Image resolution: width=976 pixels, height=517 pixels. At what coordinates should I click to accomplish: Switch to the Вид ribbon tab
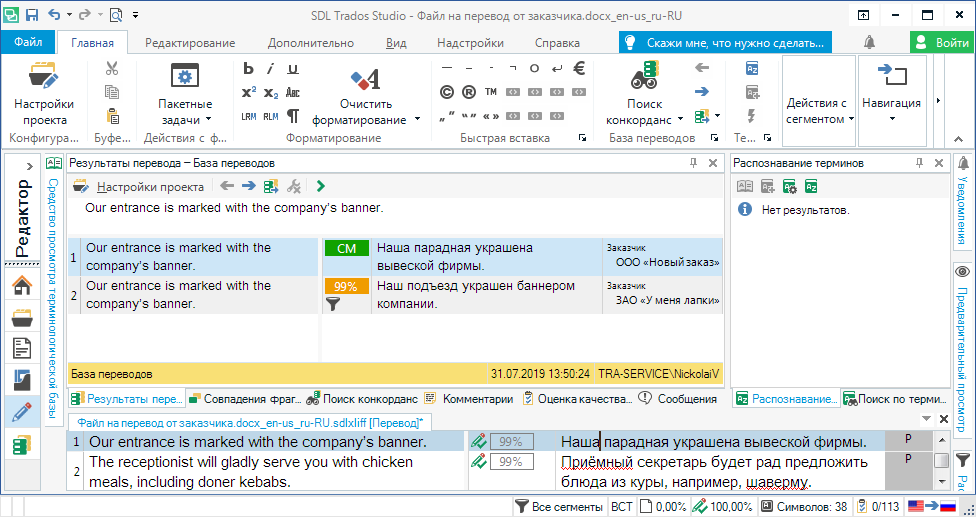396,43
